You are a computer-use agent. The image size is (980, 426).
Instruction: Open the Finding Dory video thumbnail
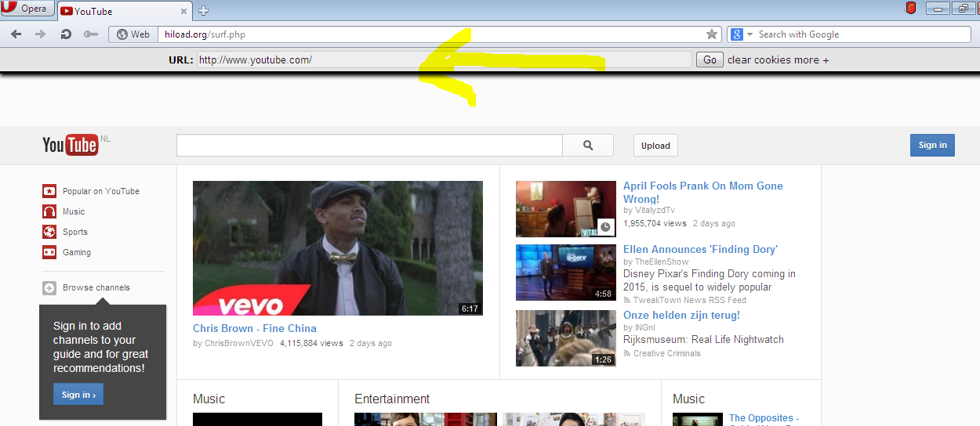(566, 273)
